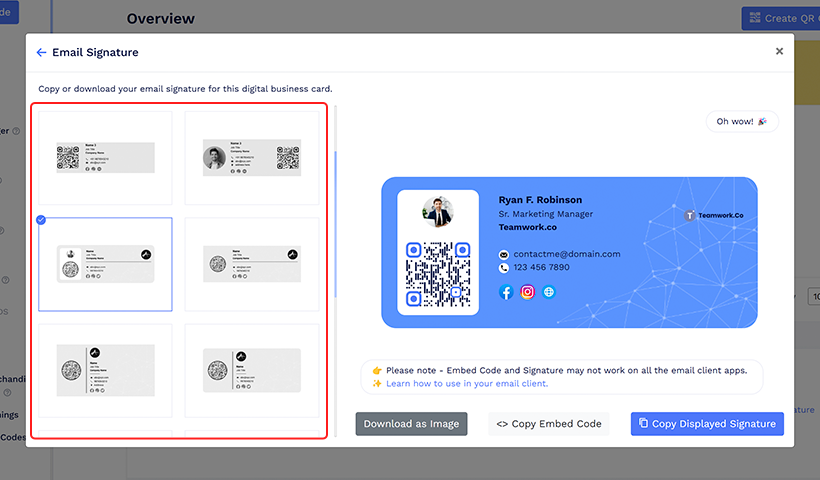Close the Email Signature dialog
The image size is (820, 480).
coord(779,51)
